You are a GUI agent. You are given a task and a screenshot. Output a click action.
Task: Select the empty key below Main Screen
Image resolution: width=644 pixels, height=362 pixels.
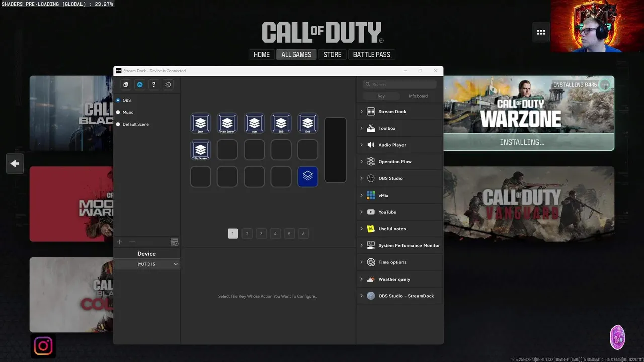point(227,150)
